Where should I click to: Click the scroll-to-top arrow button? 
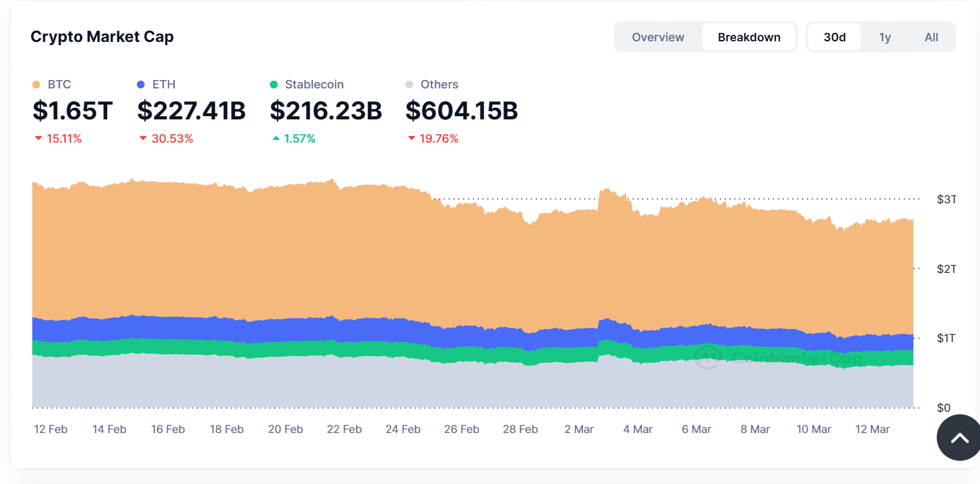(x=959, y=438)
